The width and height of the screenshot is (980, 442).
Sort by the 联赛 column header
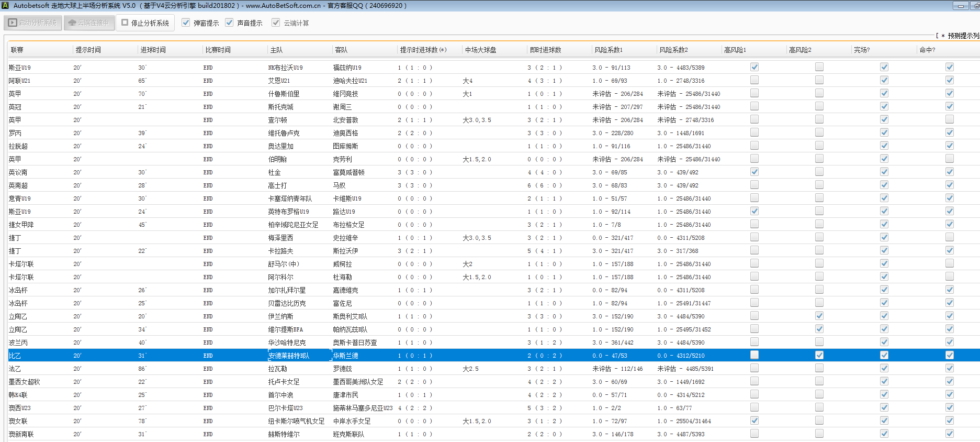click(17, 50)
